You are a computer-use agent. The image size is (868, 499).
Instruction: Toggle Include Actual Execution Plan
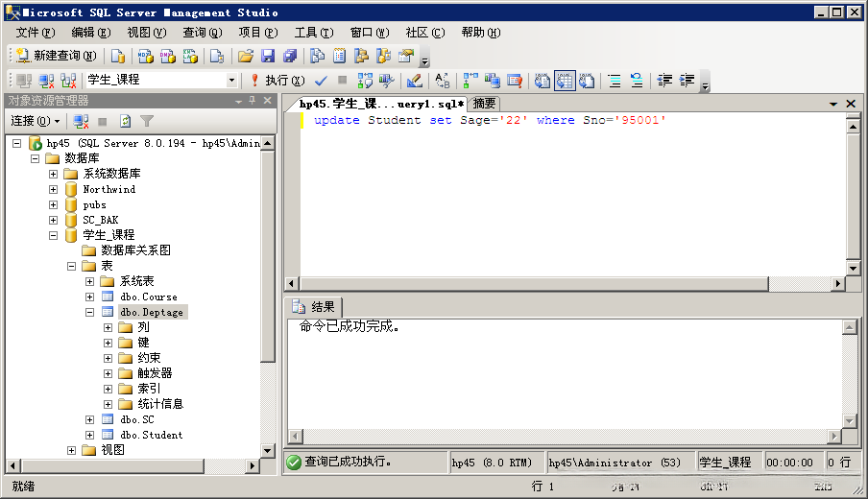tap(470, 81)
